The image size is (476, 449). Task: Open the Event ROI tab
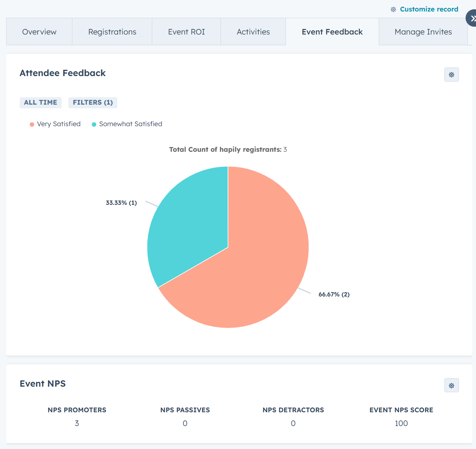click(x=186, y=32)
